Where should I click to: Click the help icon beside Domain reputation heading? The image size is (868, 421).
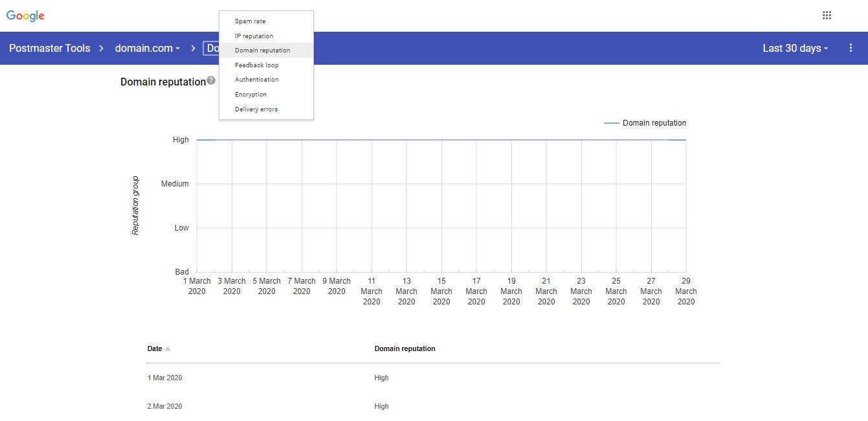click(x=211, y=81)
